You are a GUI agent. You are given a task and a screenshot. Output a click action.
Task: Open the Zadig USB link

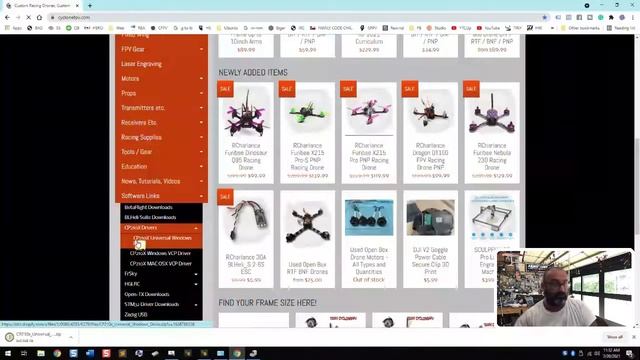[136, 315]
